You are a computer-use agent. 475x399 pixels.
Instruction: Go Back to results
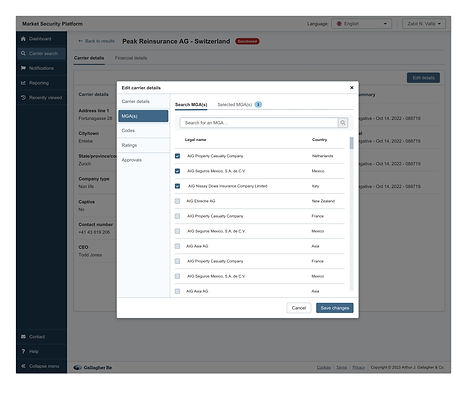(x=96, y=41)
